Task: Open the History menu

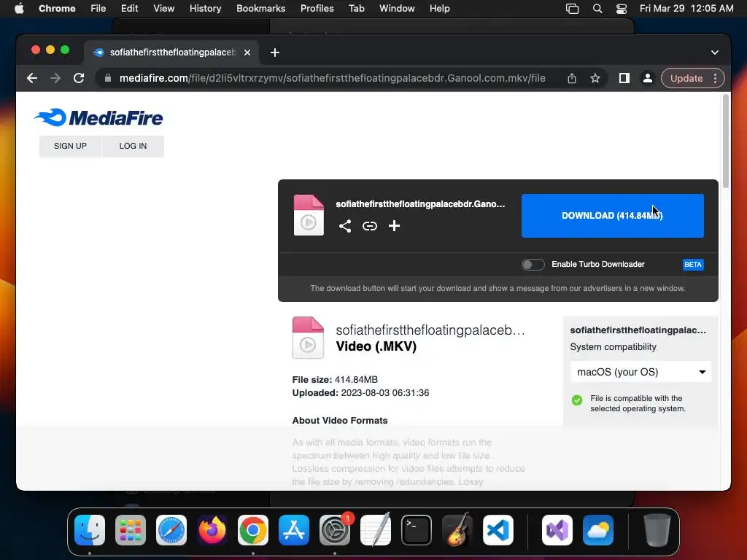Action: click(205, 9)
